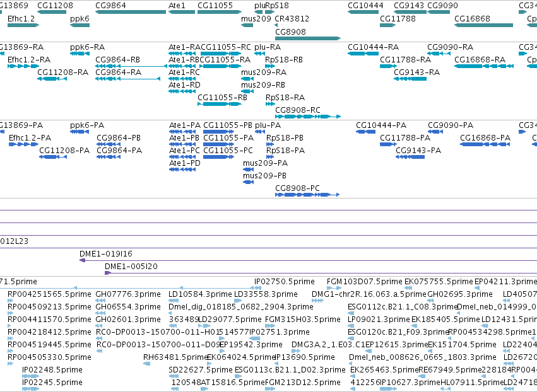This screenshot has width=537, height=392.
Task: Click the CG11788 gene bar
Action: click(x=387, y=25)
